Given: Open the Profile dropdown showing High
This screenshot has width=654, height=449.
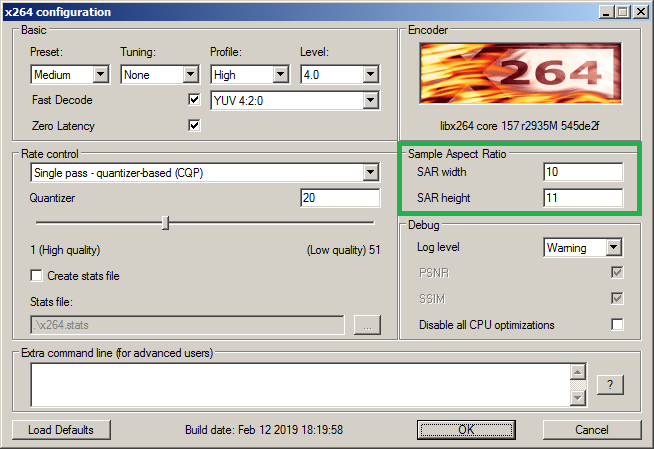Looking at the screenshot, I should (250, 75).
